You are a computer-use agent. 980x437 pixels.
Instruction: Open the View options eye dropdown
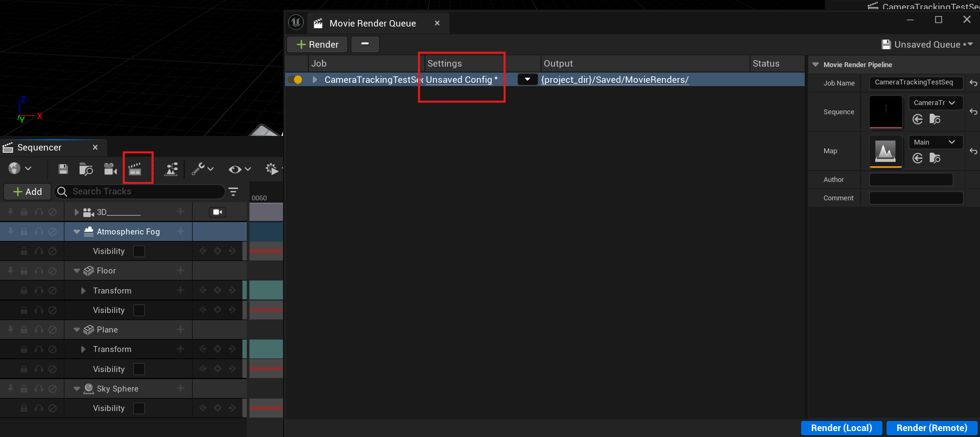[x=240, y=169]
